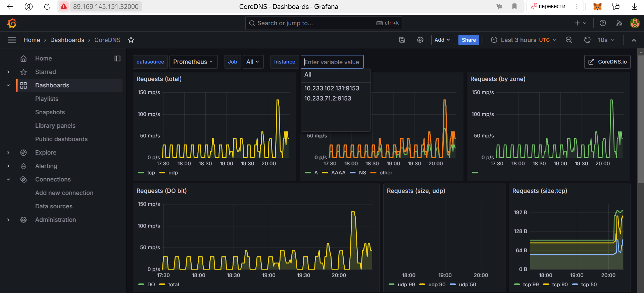The width and height of the screenshot is (644, 293).
Task: Select instance 10.233.71.2:9153
Action: click(x=336, y=98)
